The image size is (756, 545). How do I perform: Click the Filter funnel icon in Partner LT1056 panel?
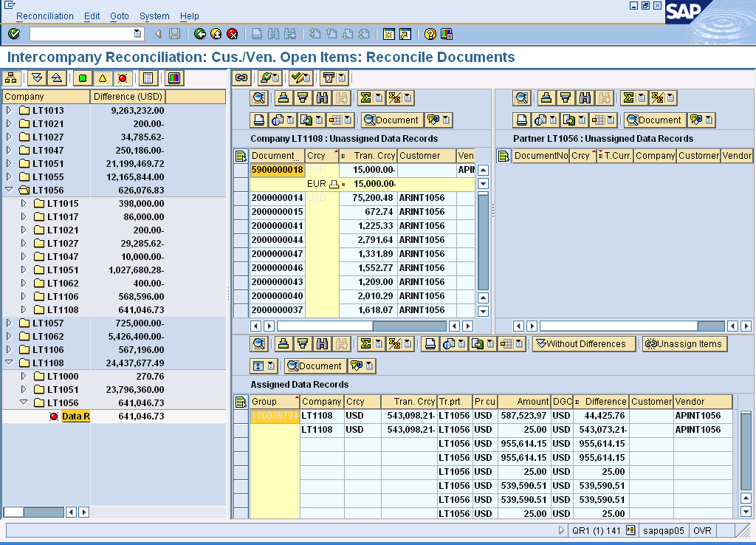566,98
